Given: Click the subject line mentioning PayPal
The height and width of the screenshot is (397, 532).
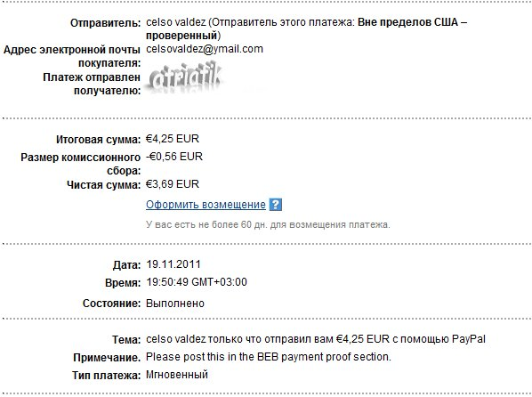Looking at the screenshot, I should coord(316,339).
